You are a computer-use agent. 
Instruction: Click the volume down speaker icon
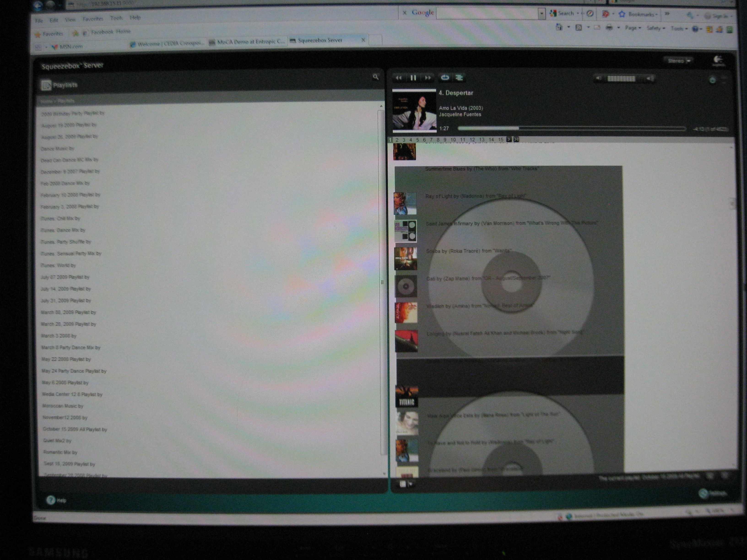[x=598, y=78]
